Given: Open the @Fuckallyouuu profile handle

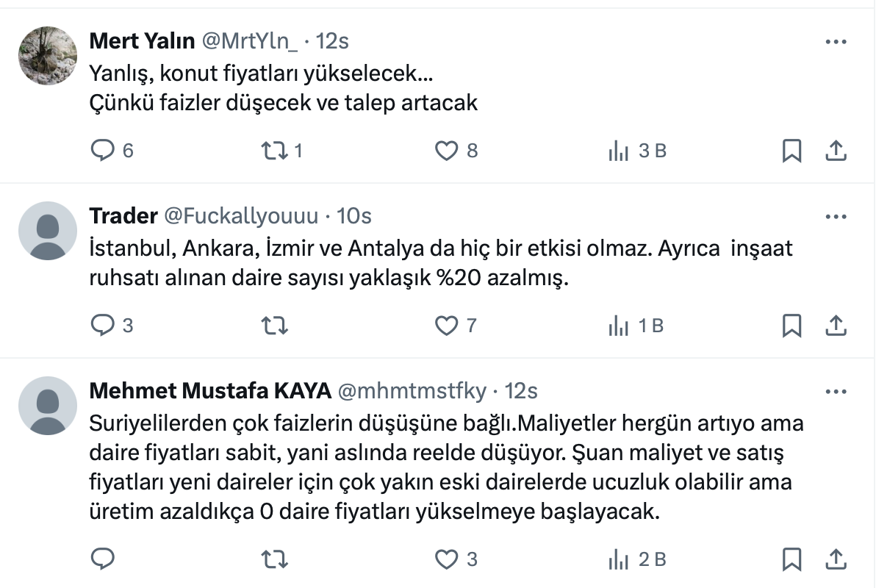Looking at the screenshot, I should [x=240, y=216].
